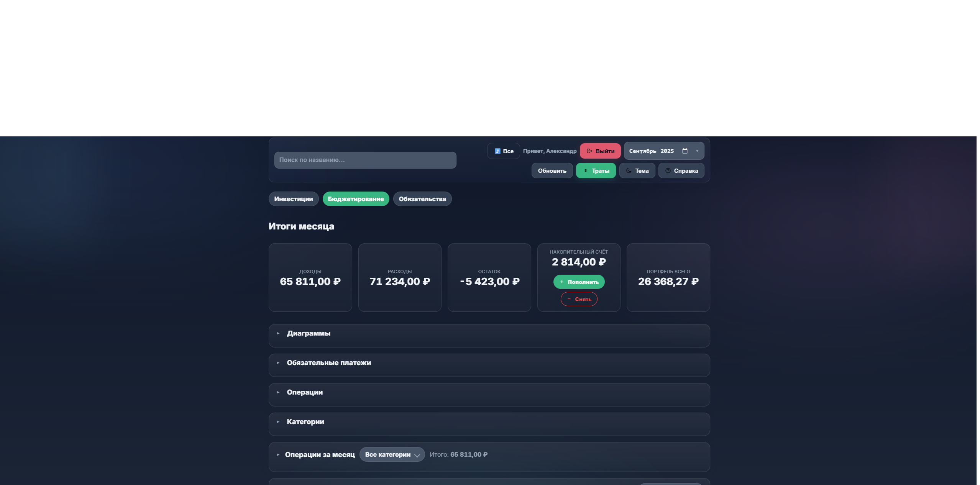Focus the Поиск по названию search field
Viewport: 980px width, 485px height.
coord(365,160)
